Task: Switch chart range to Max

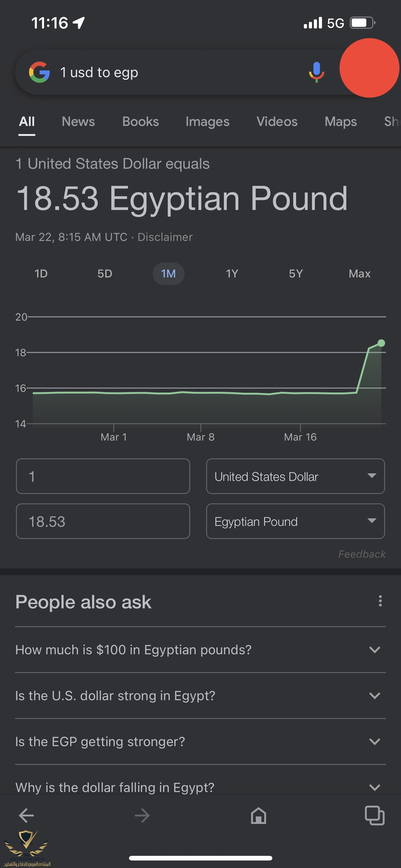Action: coord(359,274)
